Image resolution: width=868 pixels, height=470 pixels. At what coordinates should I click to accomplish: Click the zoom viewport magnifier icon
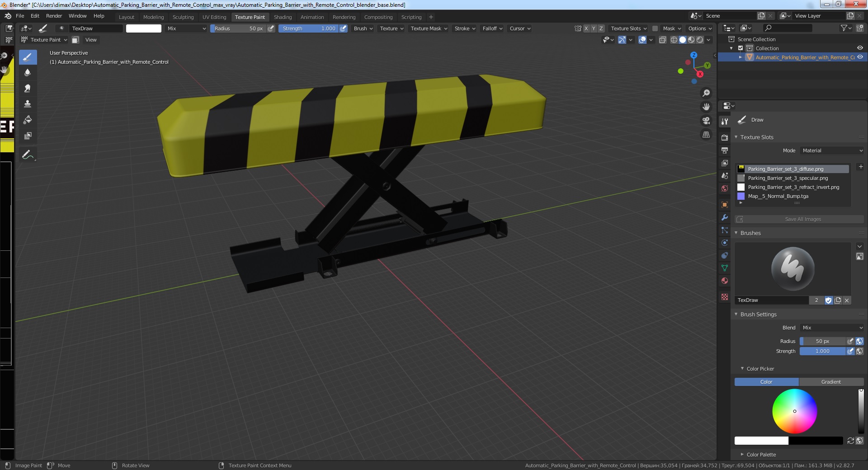click(706, 93)
